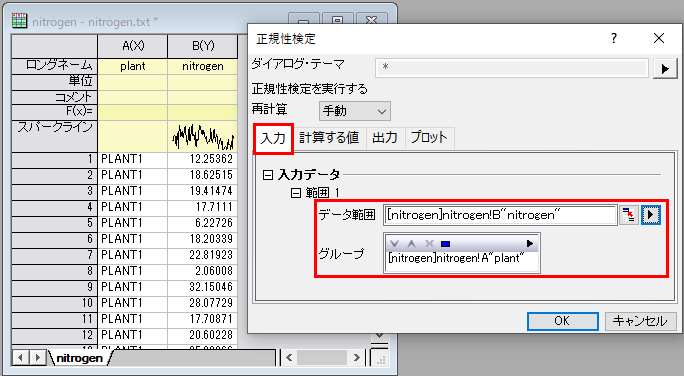
Task: Click the cell with value 2.06008
Action: click(203, 271)
